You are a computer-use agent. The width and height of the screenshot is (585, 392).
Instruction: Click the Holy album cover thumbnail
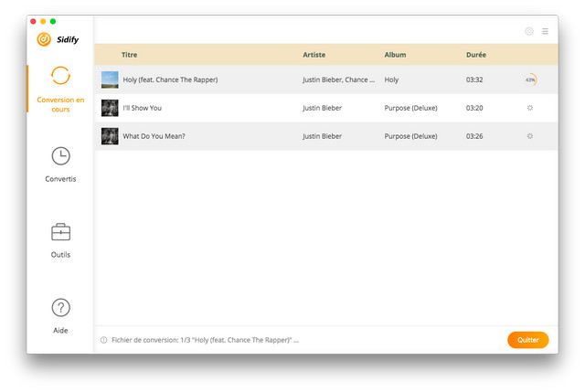[x=110, y=79]
